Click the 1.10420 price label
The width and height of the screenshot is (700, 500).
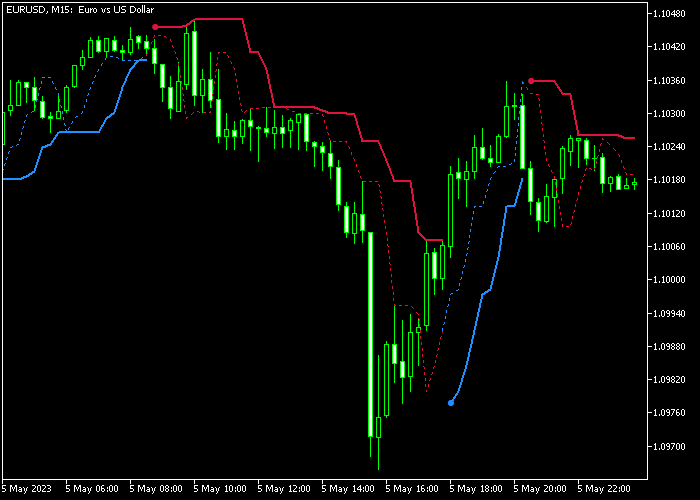pyautogui.click(x=669, y=47)
